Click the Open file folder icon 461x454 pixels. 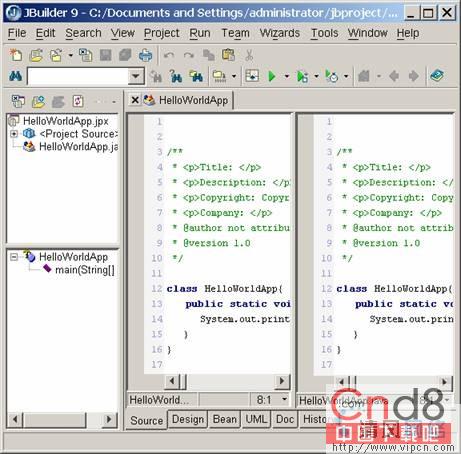(x=36, y=55)
